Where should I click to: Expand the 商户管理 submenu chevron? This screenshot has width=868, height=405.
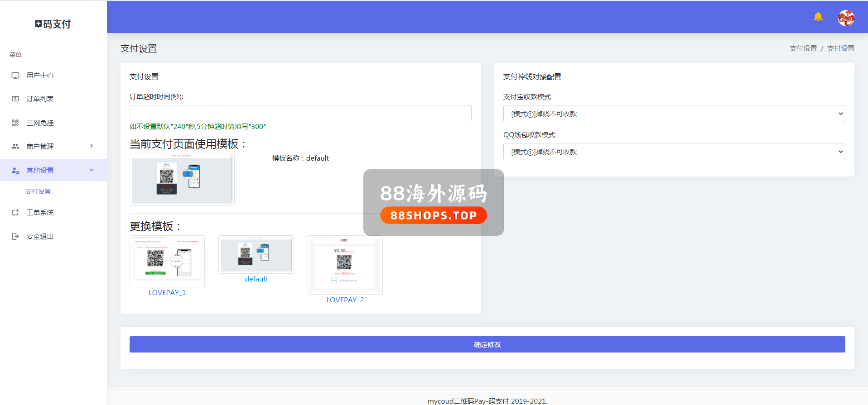tap(92, 146)
